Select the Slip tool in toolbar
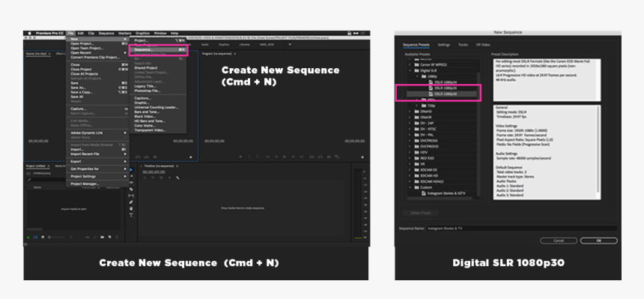This screenshot has height=299, width=644. [x=131, y=196]
